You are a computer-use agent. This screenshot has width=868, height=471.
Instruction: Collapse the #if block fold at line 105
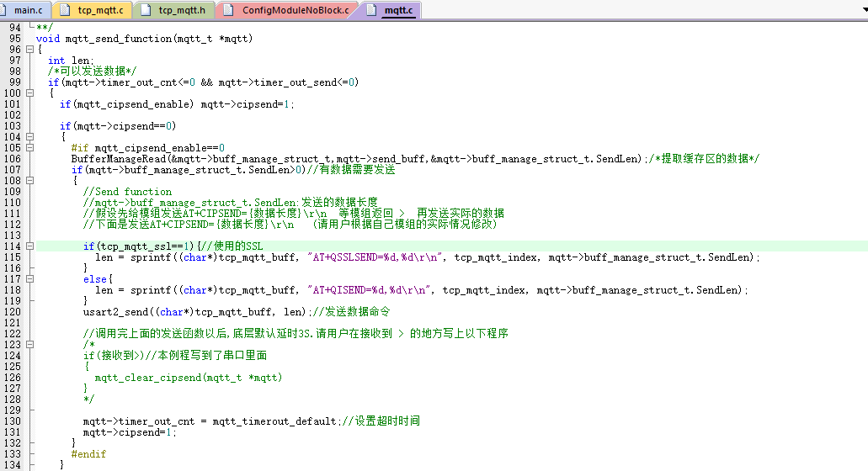[x=30, y=148]
